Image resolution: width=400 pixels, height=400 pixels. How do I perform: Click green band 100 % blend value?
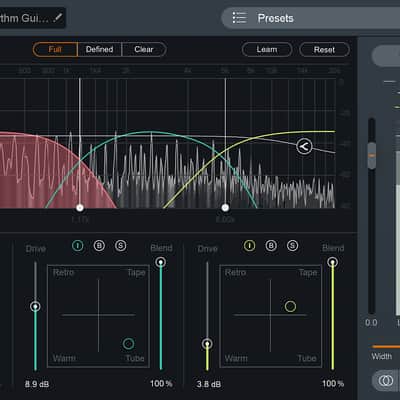point(161,384)
